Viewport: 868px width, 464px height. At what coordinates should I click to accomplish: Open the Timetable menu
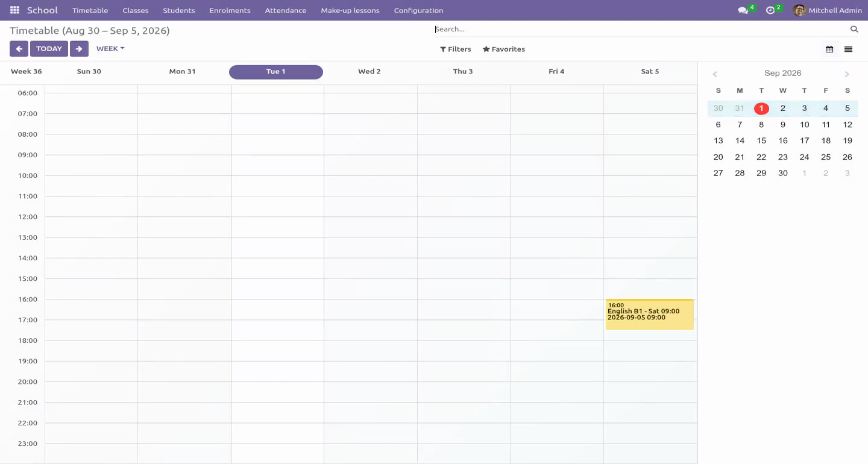point(90,10)
